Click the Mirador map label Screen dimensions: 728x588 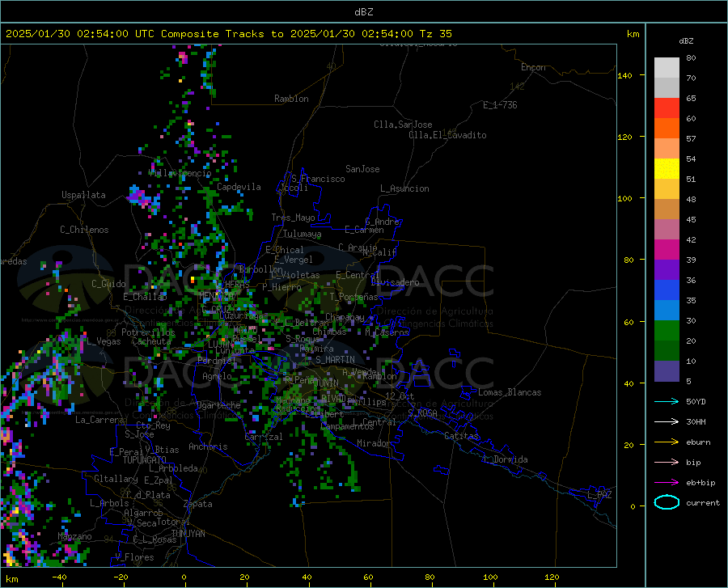374,443
